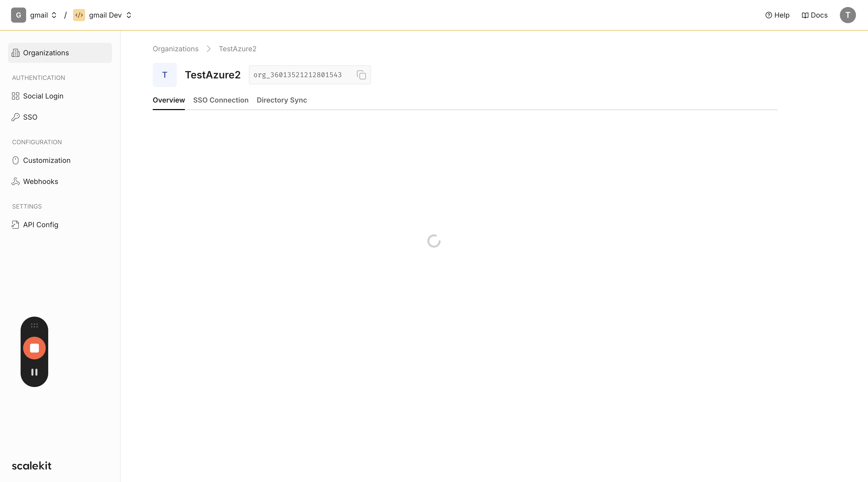
Task: Open Docs in the top bar
Action: 815,15
